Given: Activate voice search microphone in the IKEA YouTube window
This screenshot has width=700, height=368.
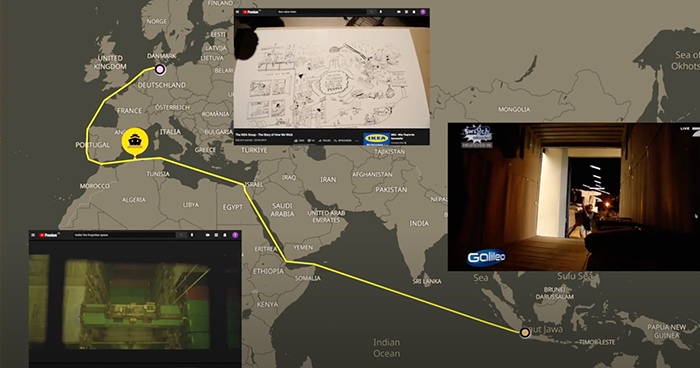Looking at the screenshot, I should click(x=381, y=12).
